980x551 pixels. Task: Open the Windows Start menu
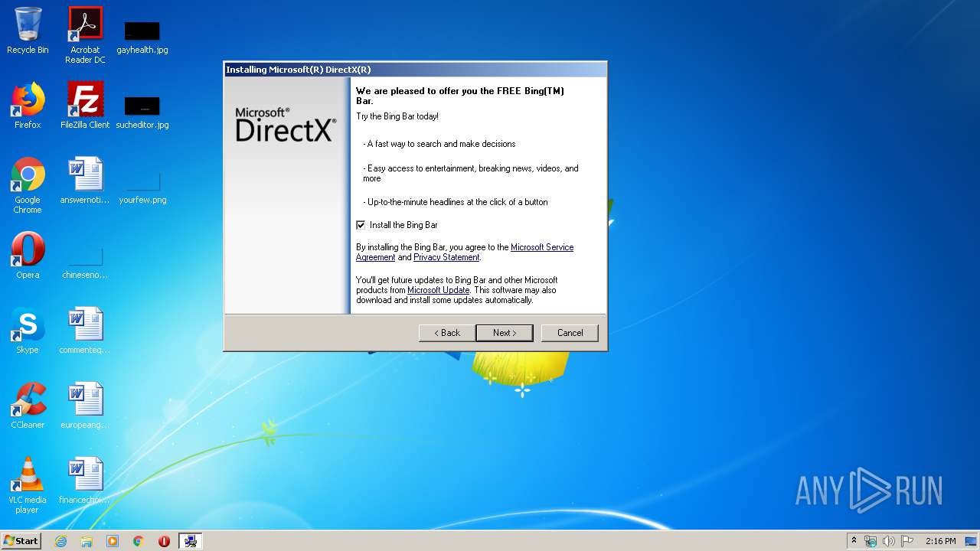point(21,541)
